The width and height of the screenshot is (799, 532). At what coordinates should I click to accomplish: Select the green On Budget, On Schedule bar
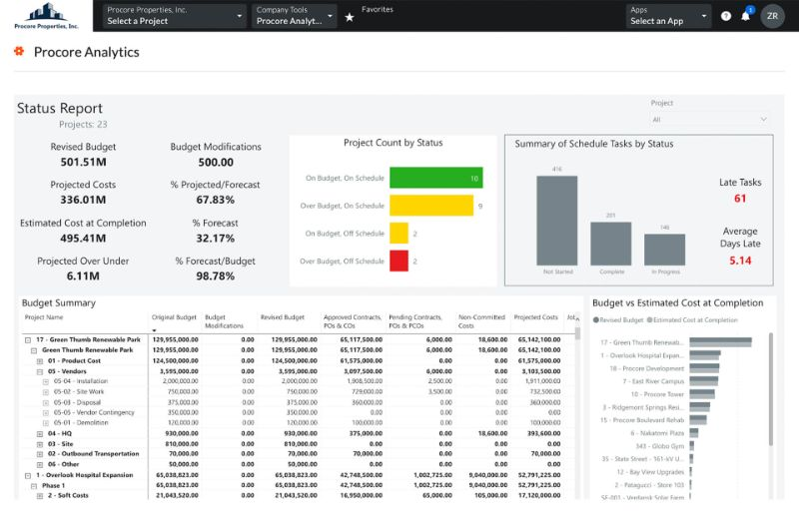(x=436, y=178)
